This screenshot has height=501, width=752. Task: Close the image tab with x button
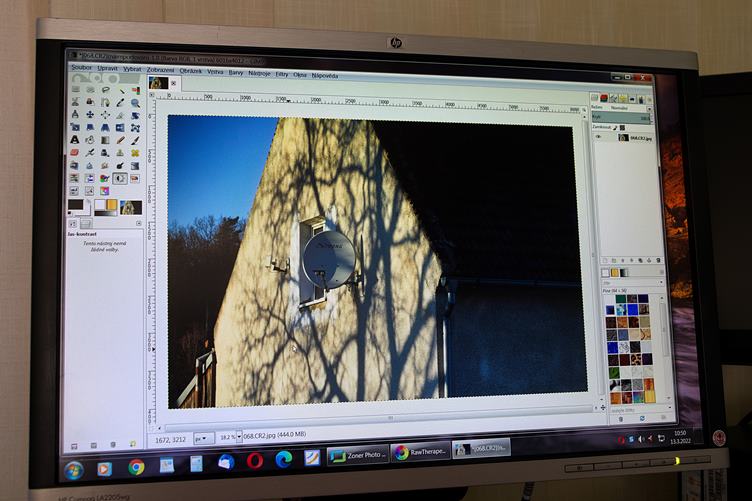click(174, 83)
